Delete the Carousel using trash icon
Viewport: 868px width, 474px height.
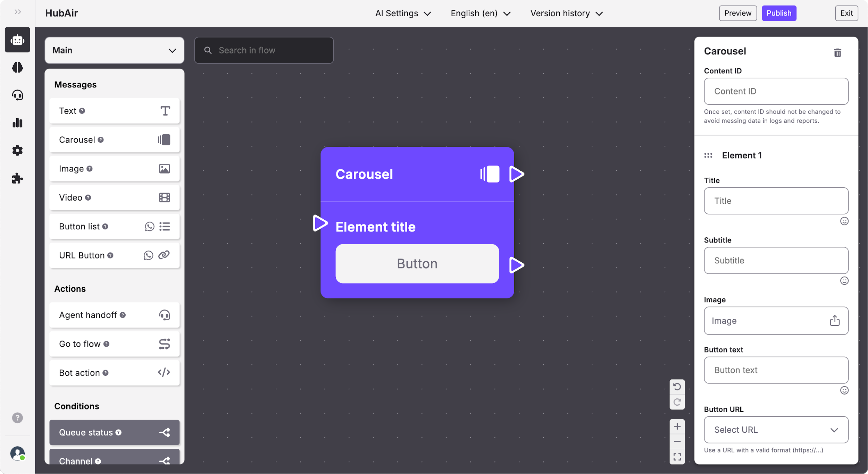coord(837,53)
